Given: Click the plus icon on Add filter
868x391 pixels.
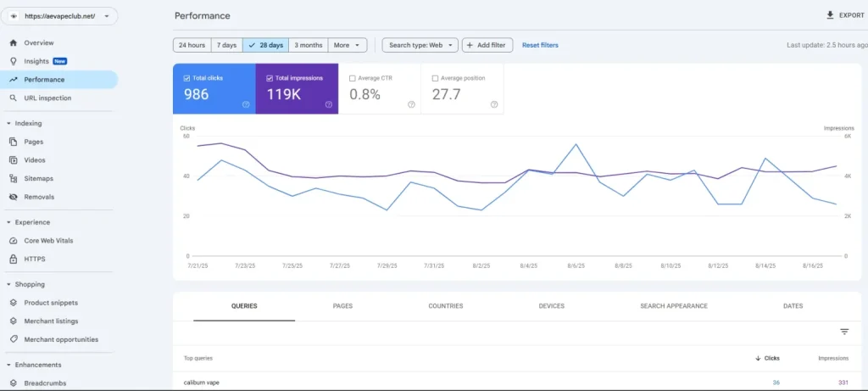Looking at the screenshot, I should [x=470, y=46].
